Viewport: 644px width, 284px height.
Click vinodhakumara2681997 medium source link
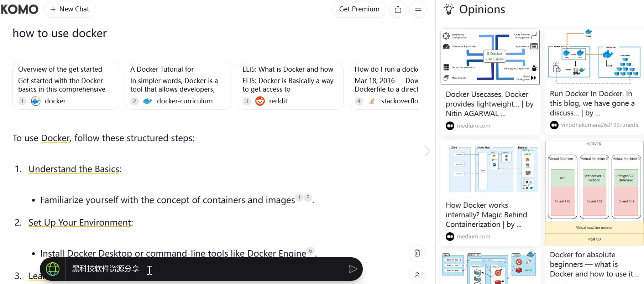coord(600,125)
